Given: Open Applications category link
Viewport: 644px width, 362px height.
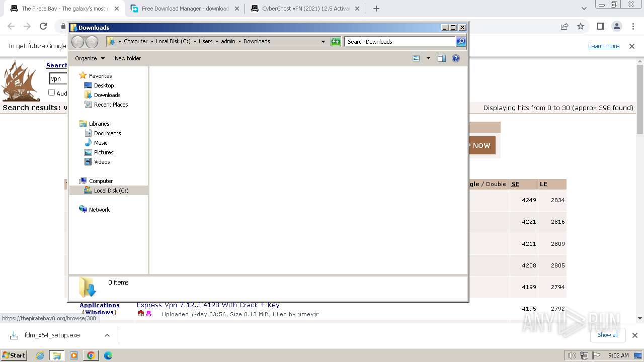Looking at the screenshot, I should tap(100, 305).
